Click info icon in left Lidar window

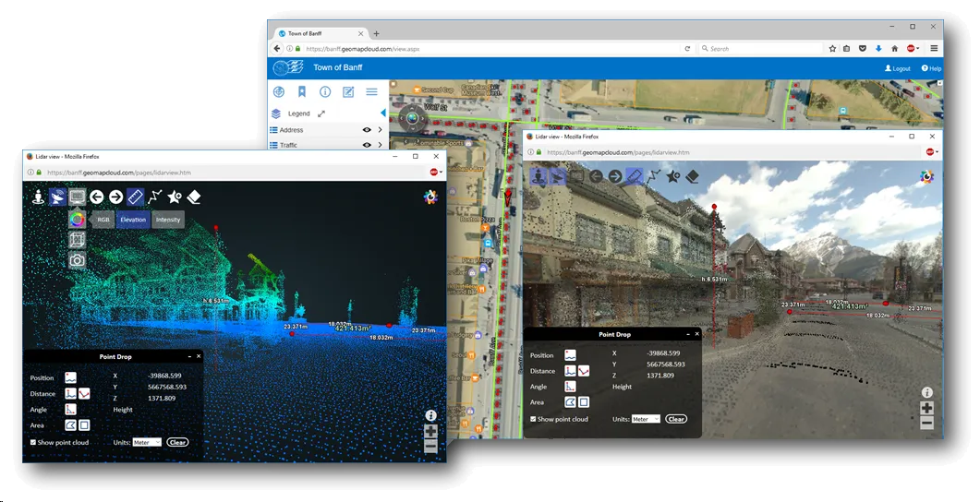pos(430,415)
